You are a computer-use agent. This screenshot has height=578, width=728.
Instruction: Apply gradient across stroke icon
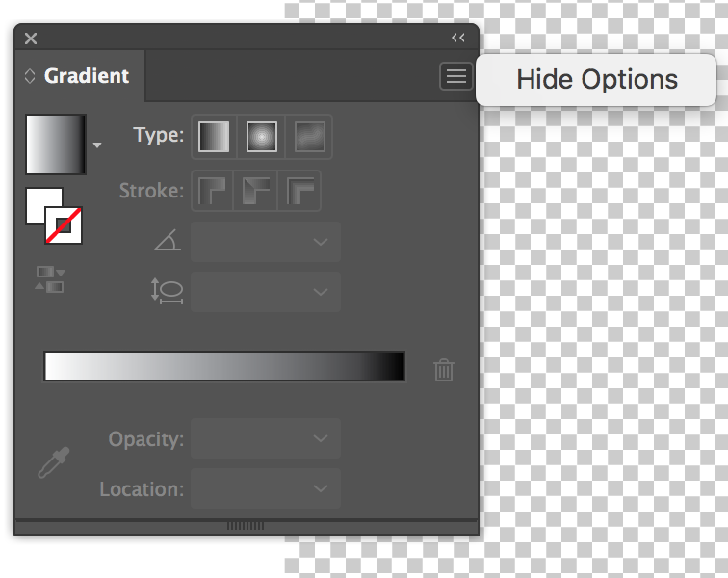coord(301,191)
